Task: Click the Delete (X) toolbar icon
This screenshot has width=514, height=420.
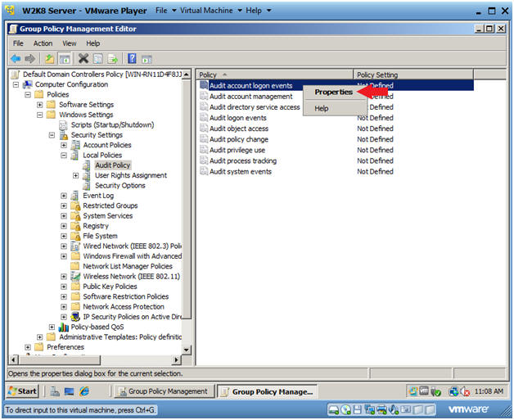Action: [83, 59]
